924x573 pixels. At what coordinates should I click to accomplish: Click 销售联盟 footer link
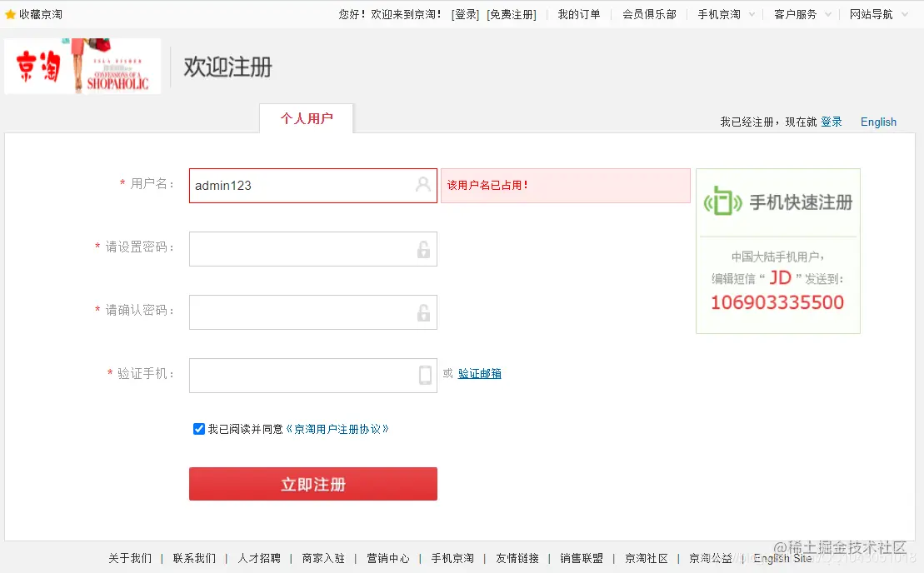(581, 558)
